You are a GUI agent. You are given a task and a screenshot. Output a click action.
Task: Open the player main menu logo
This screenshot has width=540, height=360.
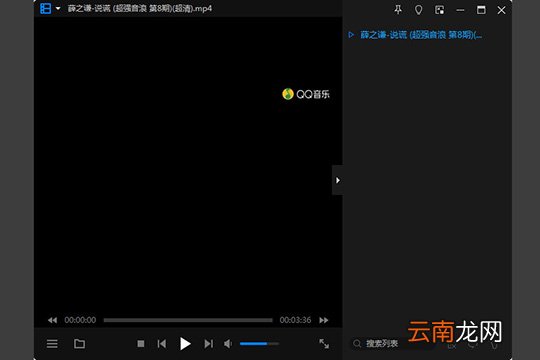(45, 8)
